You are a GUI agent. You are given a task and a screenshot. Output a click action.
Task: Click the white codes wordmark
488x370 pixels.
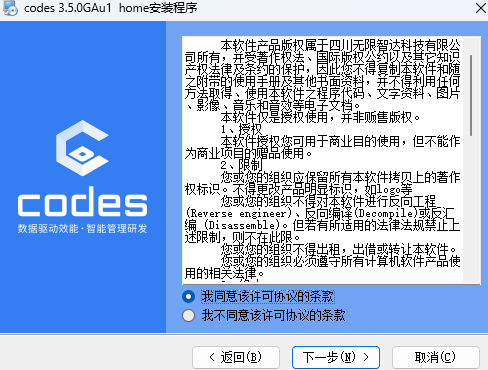(82, 202)
